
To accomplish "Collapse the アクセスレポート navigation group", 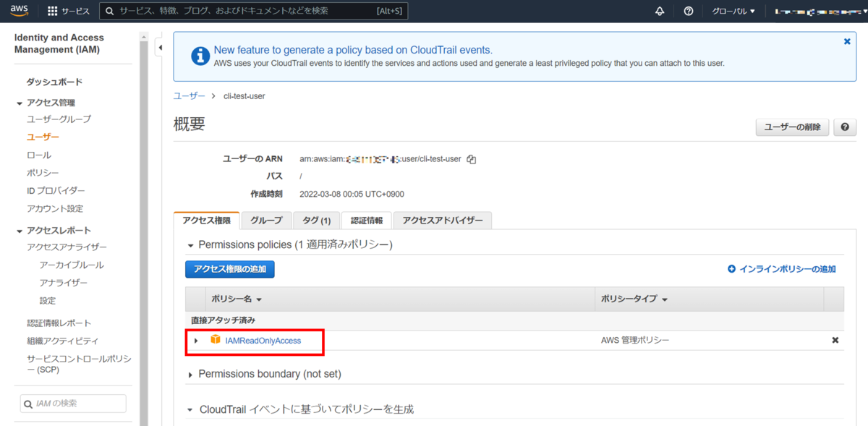I will [x=20, y=231].
